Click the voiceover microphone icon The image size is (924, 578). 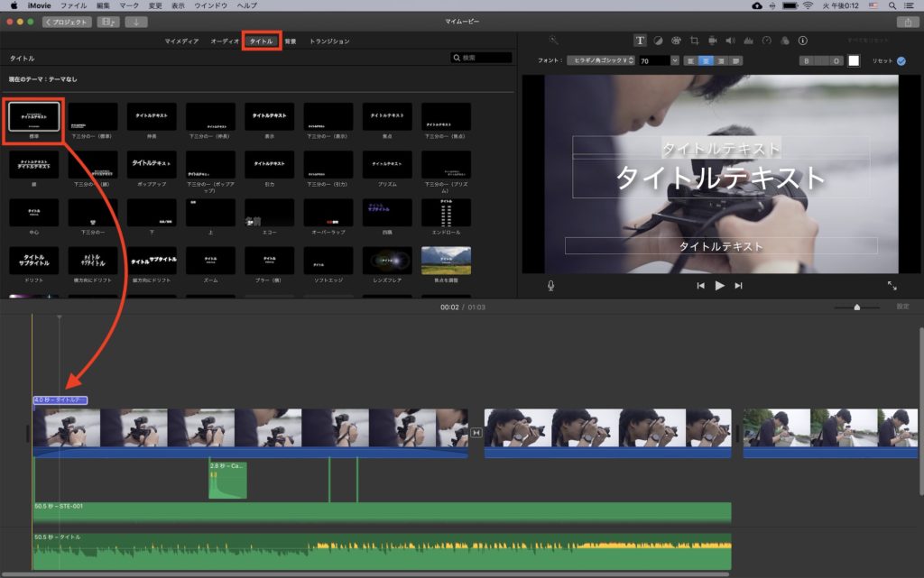pos(550,285)
